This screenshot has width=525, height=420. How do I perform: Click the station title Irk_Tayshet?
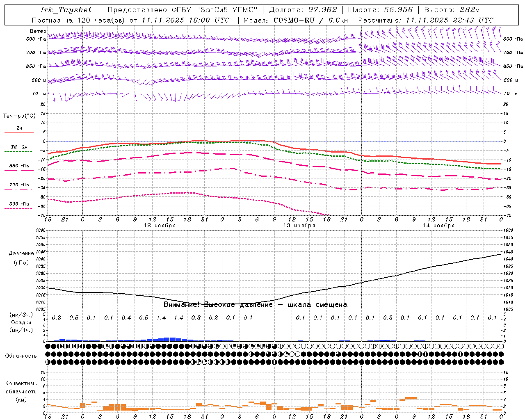66,10
